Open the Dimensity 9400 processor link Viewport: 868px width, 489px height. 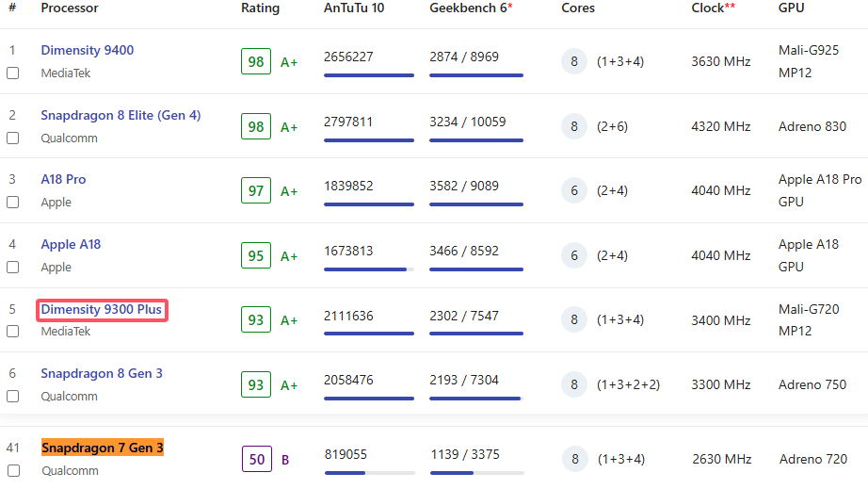87,51
